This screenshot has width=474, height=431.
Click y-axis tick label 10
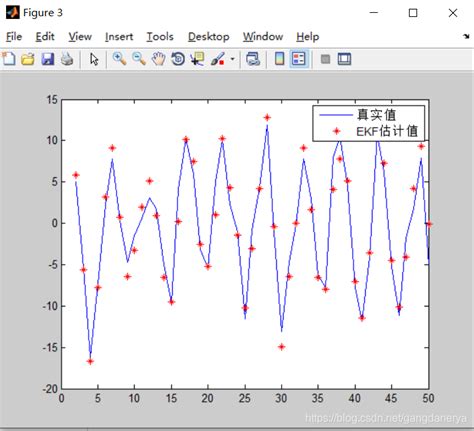click(52, 140)
